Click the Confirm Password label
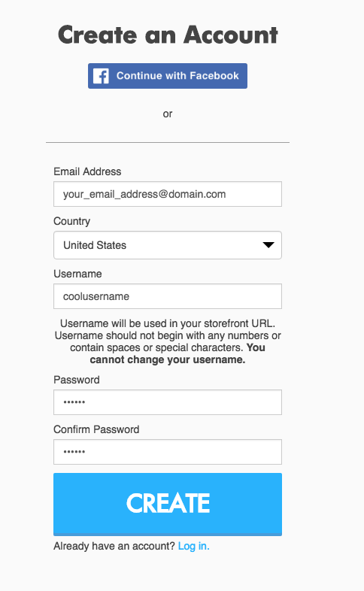 click(96, 429)
